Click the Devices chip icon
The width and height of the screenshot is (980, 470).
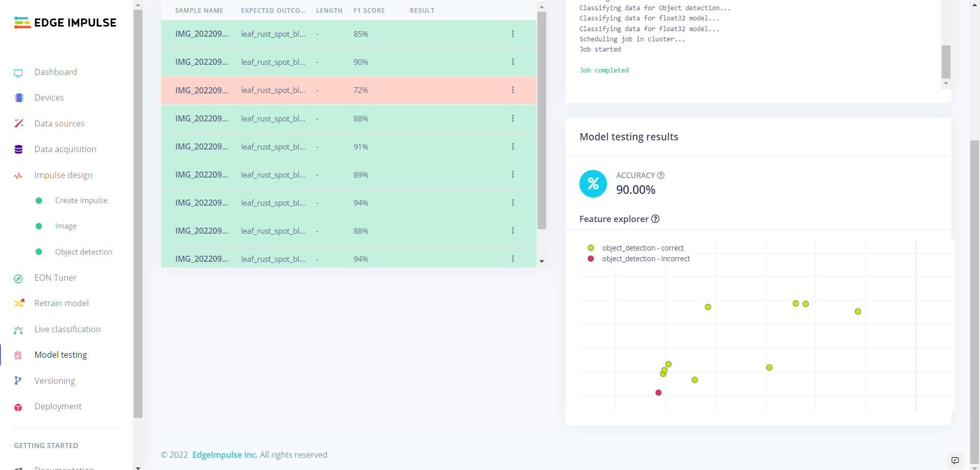19,98
